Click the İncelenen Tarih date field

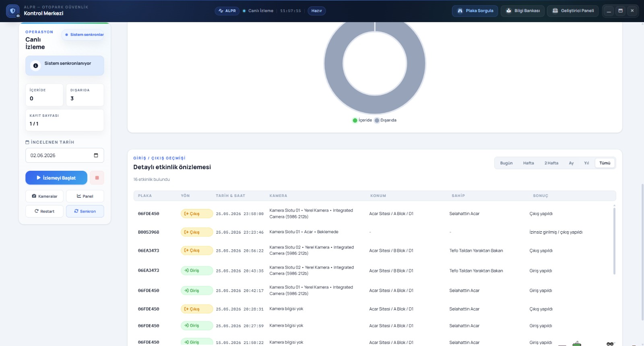[x=64, y=155]
